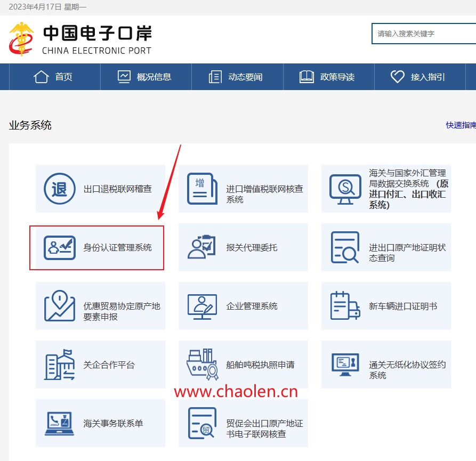Image resolution: width=476 pixels, height=461 pixels.
Task: Click the 船舶吨税执照申请 ship icon
Action: [x=202, y=365]
